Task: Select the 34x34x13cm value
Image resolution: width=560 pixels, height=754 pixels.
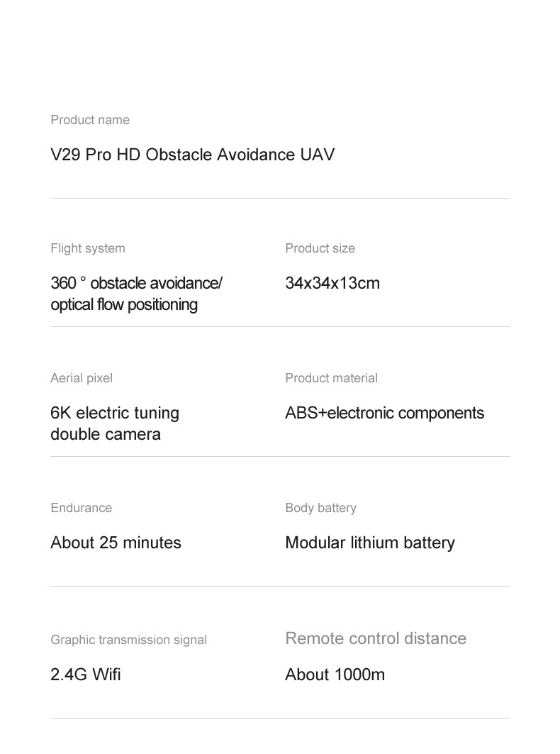Action: tap(332, 283)
